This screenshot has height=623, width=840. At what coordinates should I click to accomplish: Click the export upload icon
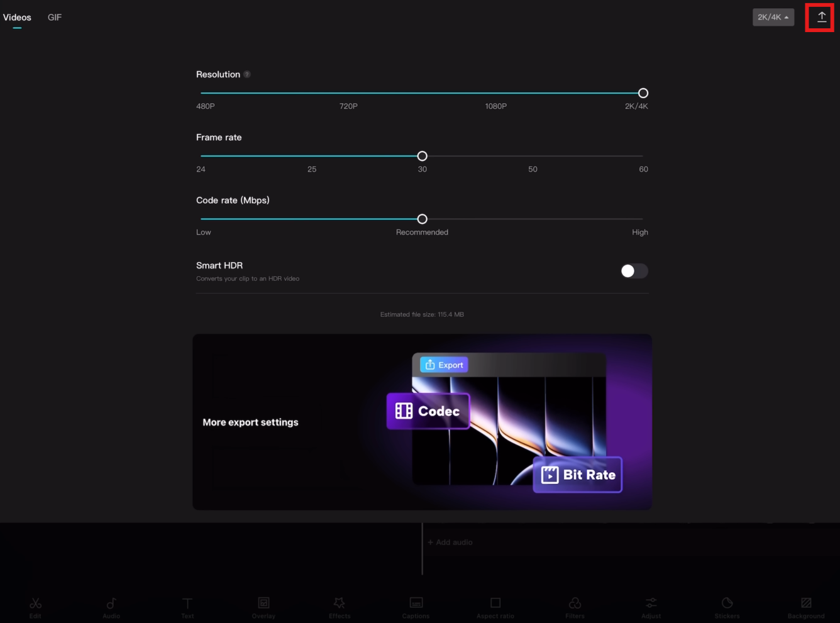click(819, 17)
